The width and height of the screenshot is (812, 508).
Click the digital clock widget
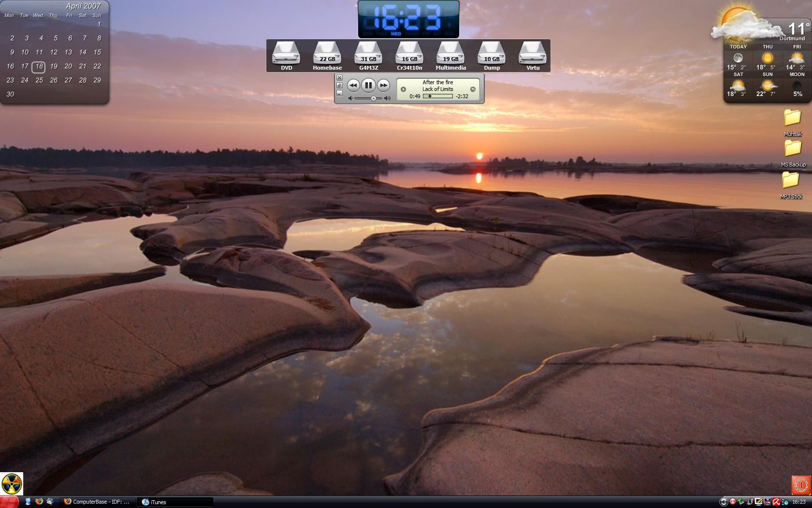click(x=408, y=19)
